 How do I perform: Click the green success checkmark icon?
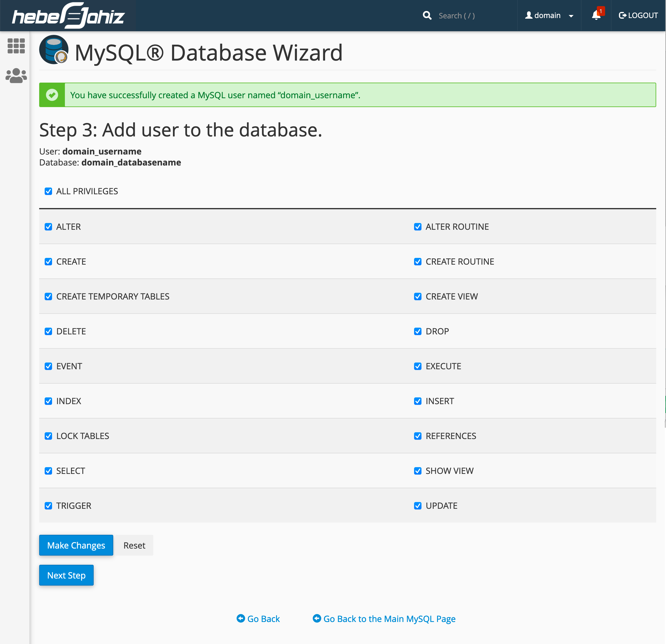coord(52,95)
